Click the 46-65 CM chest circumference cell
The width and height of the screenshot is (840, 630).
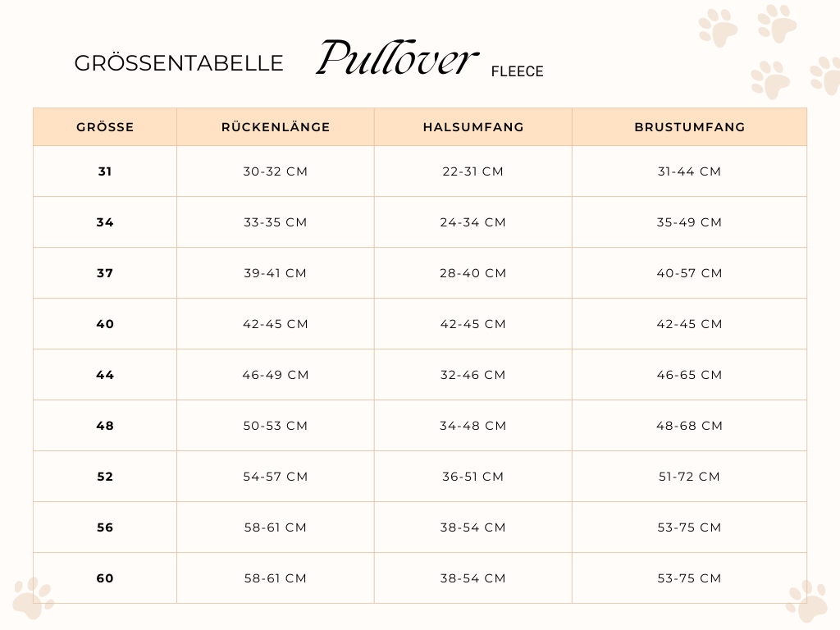tap(689, 375)
